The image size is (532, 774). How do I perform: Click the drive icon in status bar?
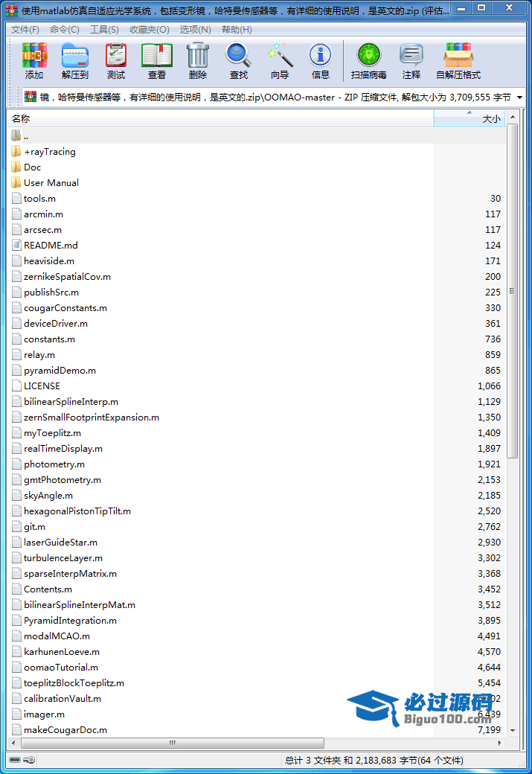[x=15, y=760]
